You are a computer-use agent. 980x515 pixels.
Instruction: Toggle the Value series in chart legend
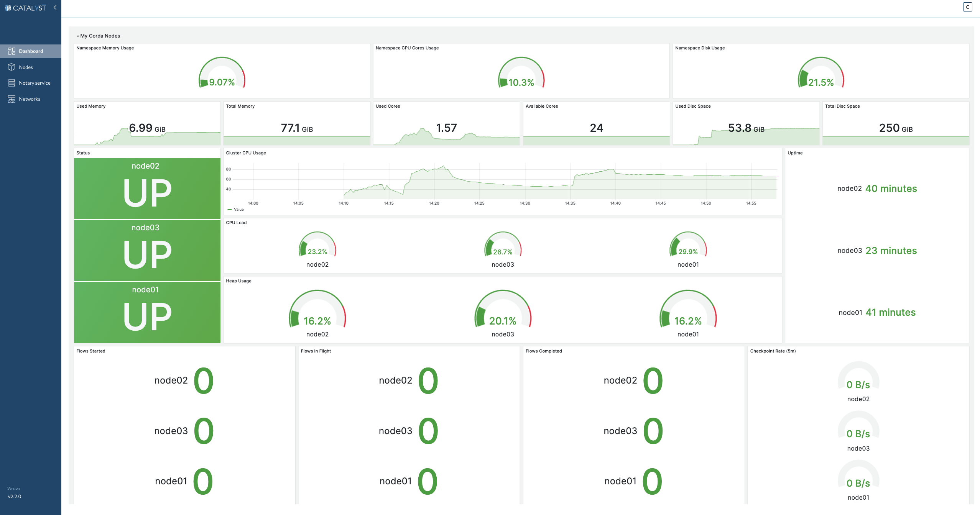(x=238, y=210)
